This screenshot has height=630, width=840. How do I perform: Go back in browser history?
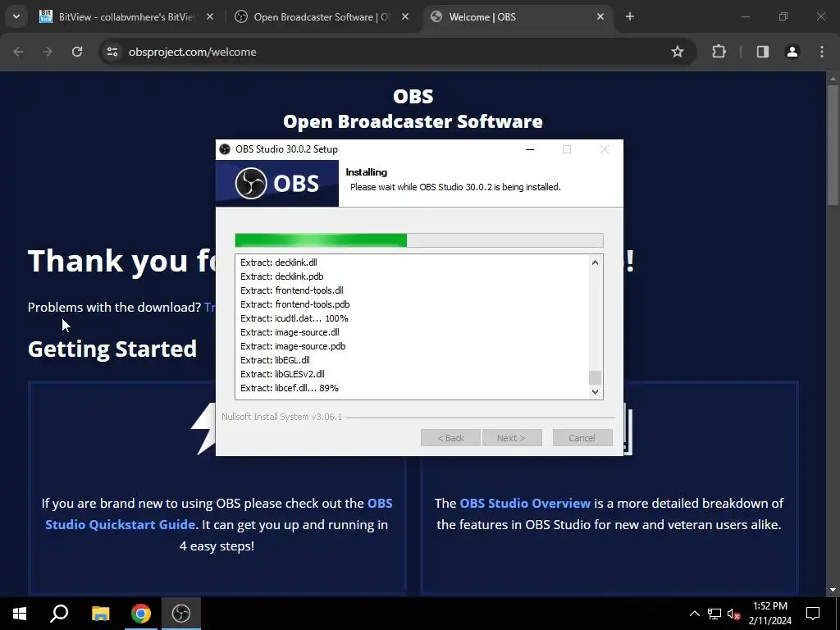point(18,52)
